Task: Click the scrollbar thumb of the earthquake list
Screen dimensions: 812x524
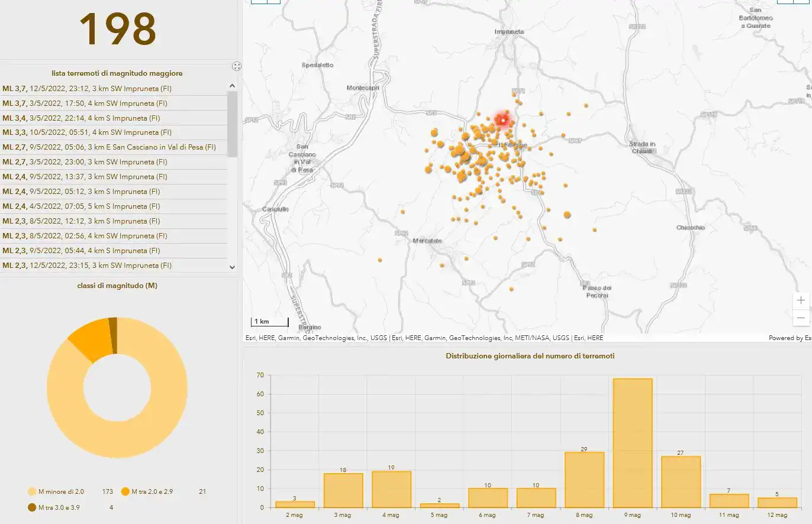Action: point(232,124)
